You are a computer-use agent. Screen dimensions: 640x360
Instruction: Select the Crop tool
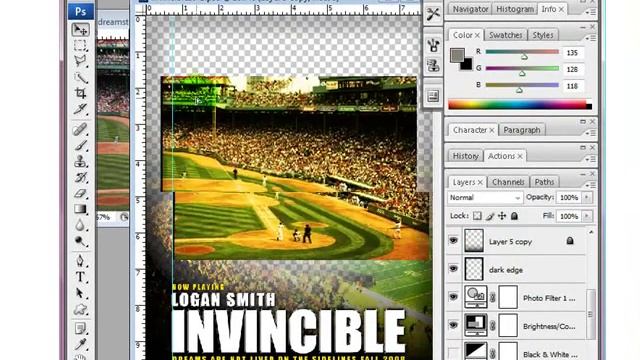[x=80, y=93]
